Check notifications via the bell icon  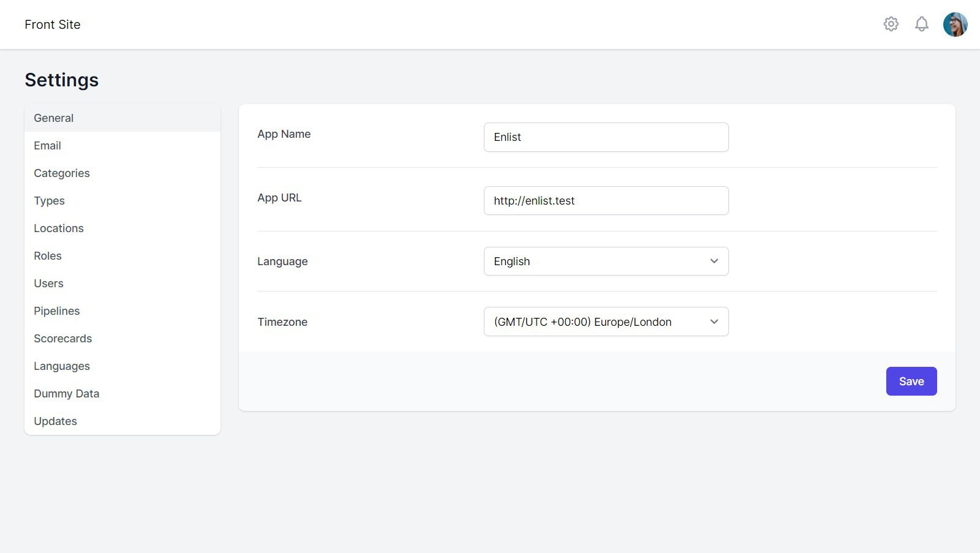921,24
